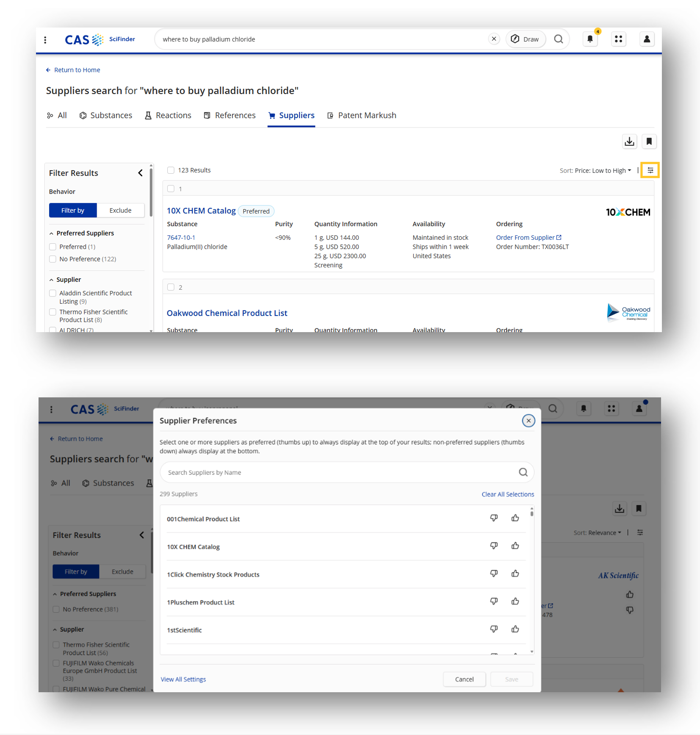
Task: Collapse Filter Results panel on the dimmed page
Action: point(142,535)
